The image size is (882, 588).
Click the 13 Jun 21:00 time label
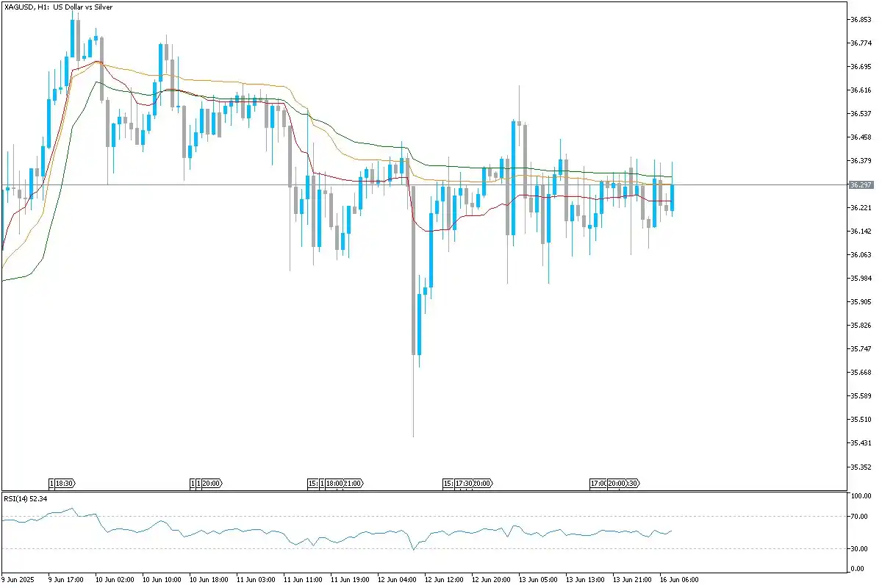(631, 580)
